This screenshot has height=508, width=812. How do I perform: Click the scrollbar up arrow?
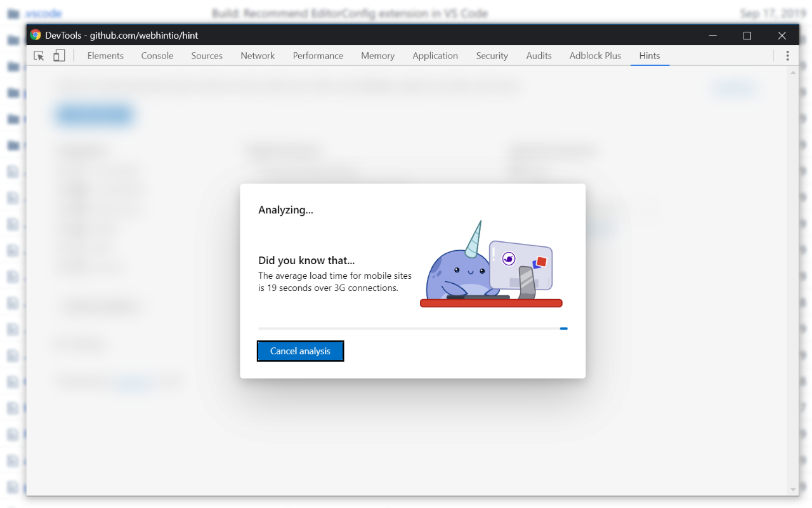(793, 72)
